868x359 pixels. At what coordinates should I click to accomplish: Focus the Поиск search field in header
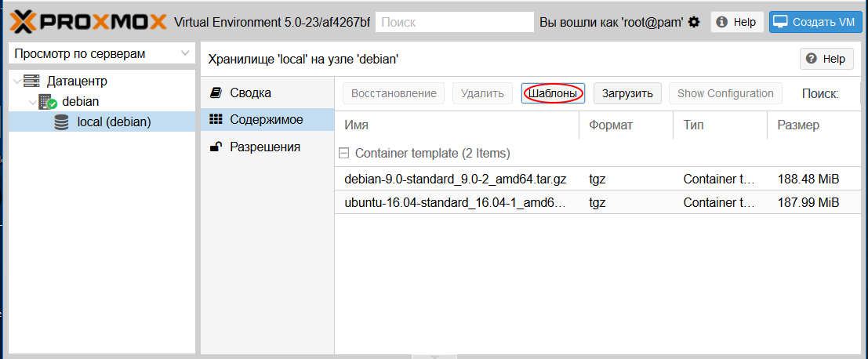click(x=455, y=22)
